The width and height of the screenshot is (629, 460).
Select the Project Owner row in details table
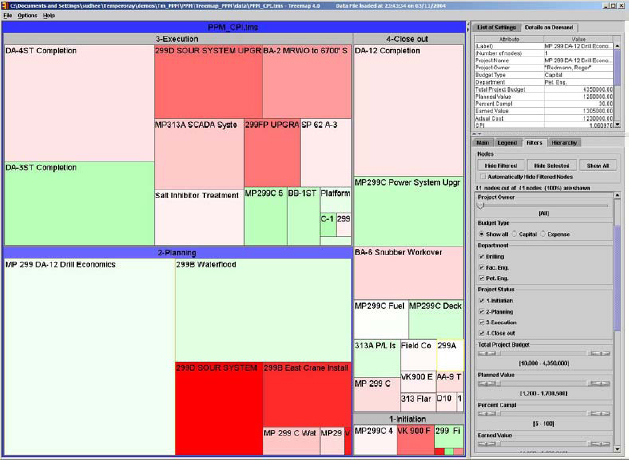pos(544,67)
